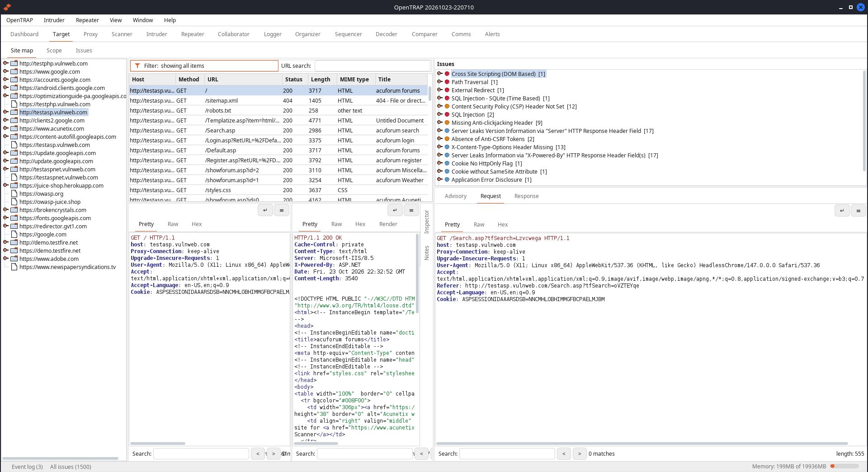The width and height of the screenshot is (868, 472).
Task: Open the Event log (3) button
Action: point(27,467)
